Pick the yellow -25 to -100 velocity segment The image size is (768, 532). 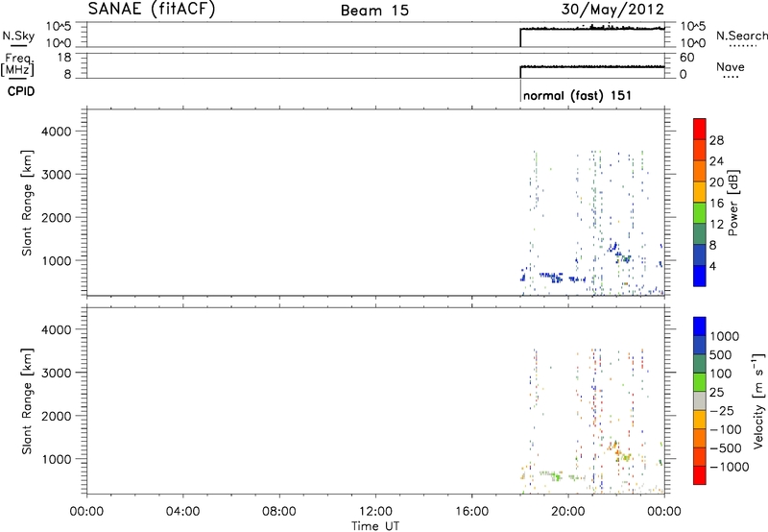pos(700,420)
